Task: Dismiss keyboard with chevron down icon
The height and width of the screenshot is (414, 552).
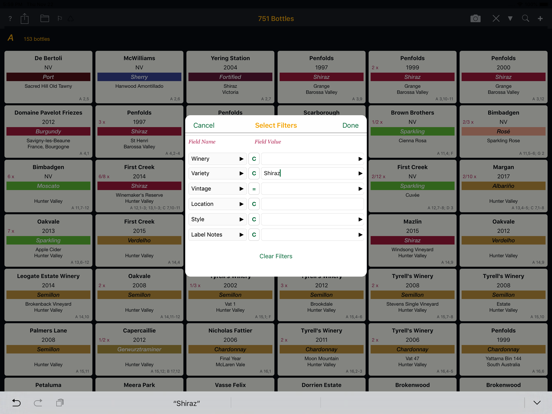Action: (x=537, y=403)
